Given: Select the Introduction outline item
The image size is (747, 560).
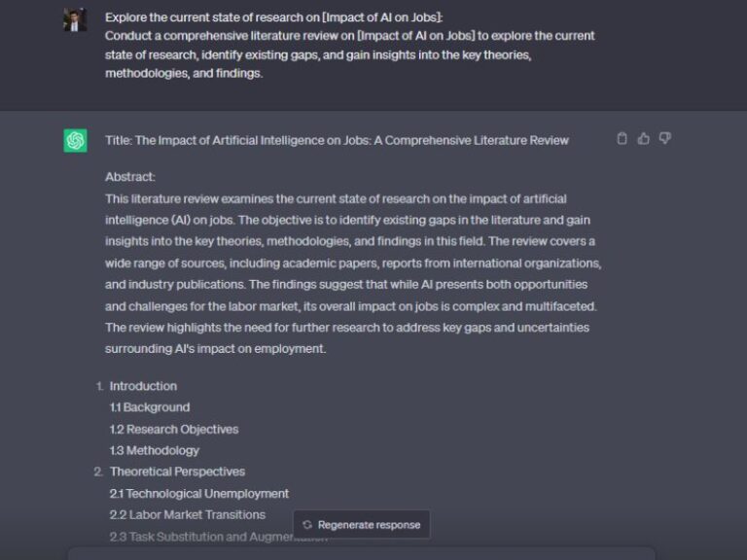Looking at the screenshot, I should (143, 386).
